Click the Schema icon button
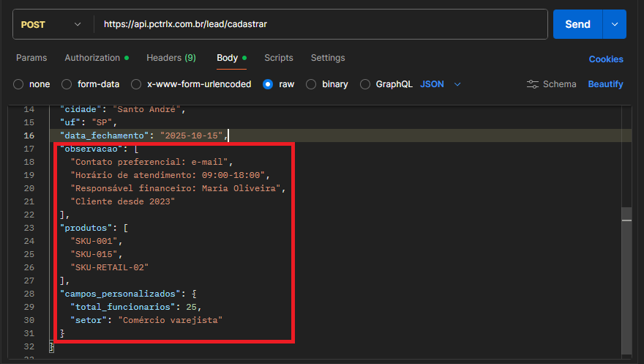 551,84
